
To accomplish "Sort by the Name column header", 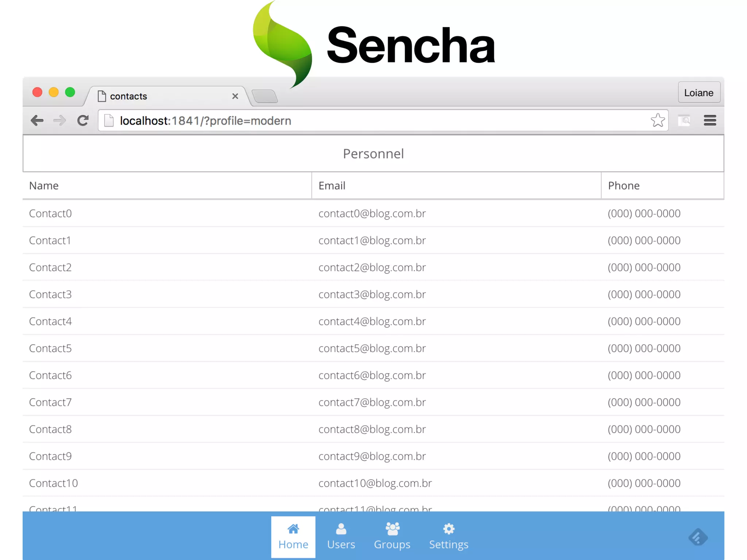I will click(x=44, y=186).
